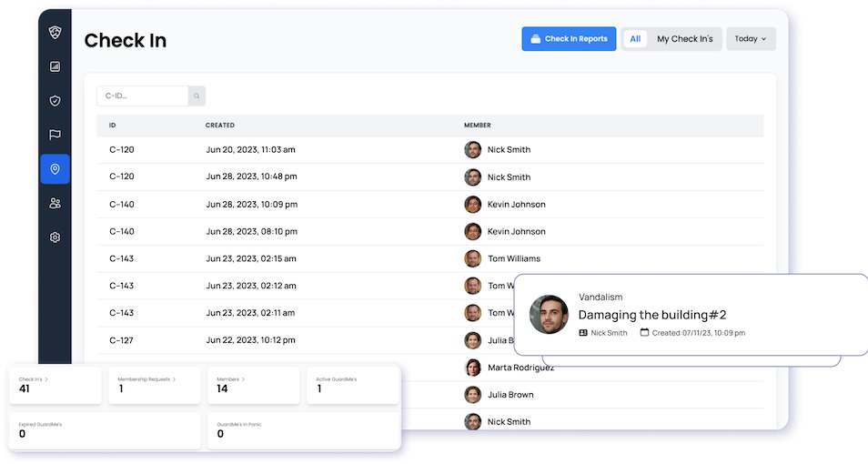
Task: Click Marta Rodriguez member name
Action: 520,368
